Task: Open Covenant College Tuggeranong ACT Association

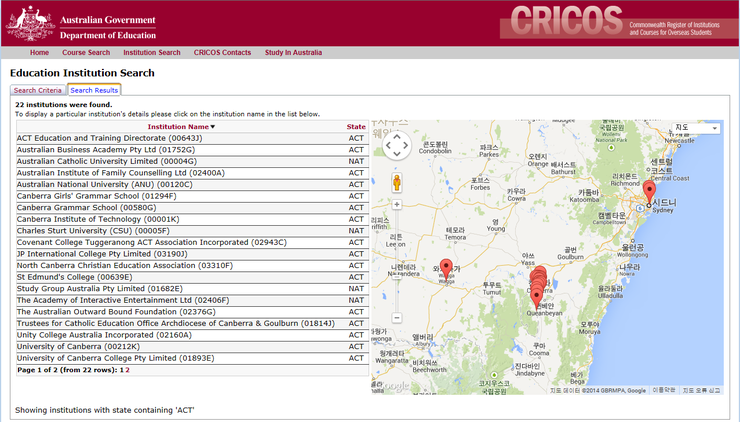Action: (x=151, y=242)
